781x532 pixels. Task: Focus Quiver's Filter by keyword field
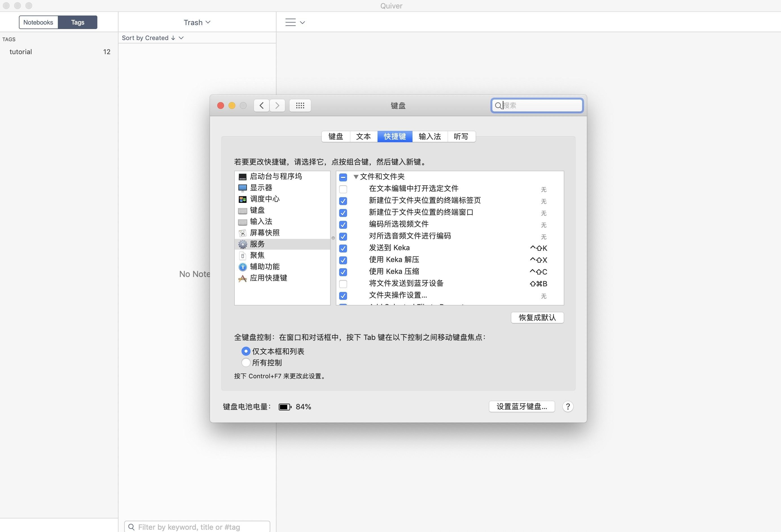coord(197,527)
